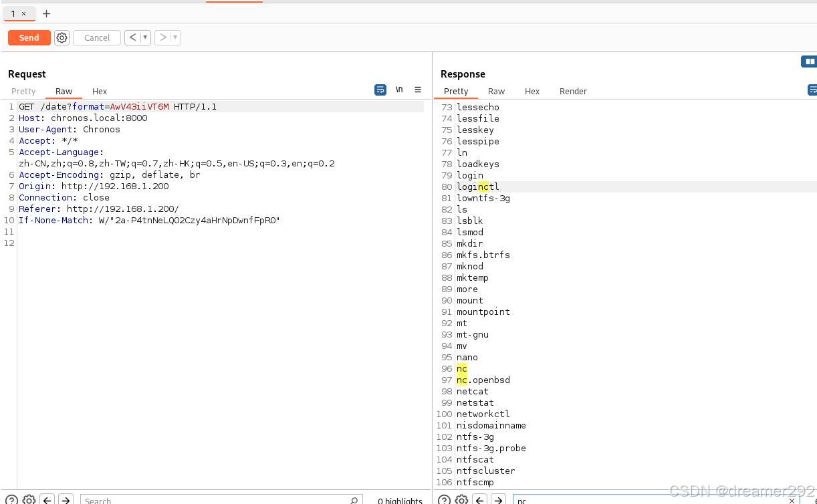
Task: Select the Request Raw tab
Action: coord(64,92)
